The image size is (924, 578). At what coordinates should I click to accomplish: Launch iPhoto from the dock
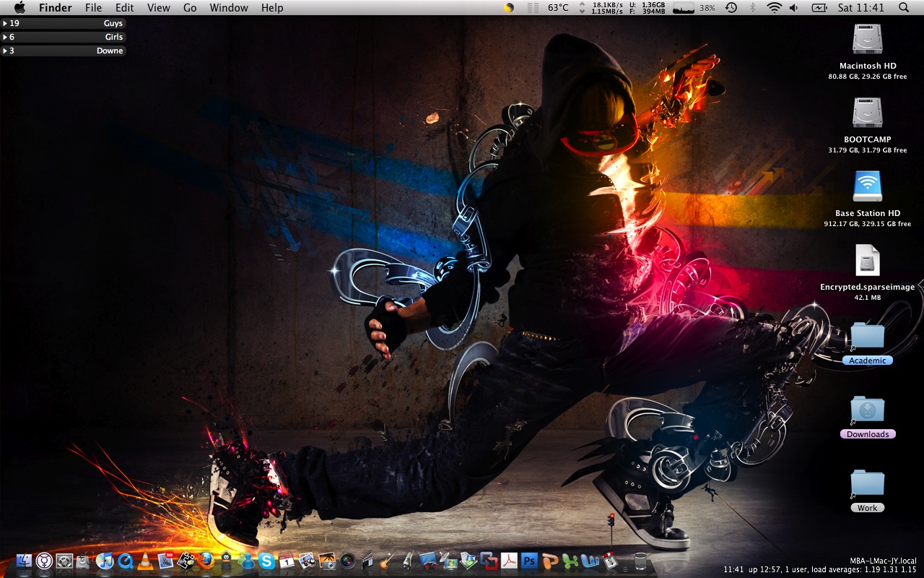[x=327, y=560]
